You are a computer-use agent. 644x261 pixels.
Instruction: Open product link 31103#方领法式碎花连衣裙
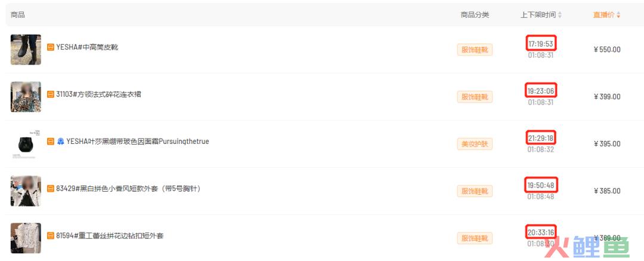click(98, 94)
